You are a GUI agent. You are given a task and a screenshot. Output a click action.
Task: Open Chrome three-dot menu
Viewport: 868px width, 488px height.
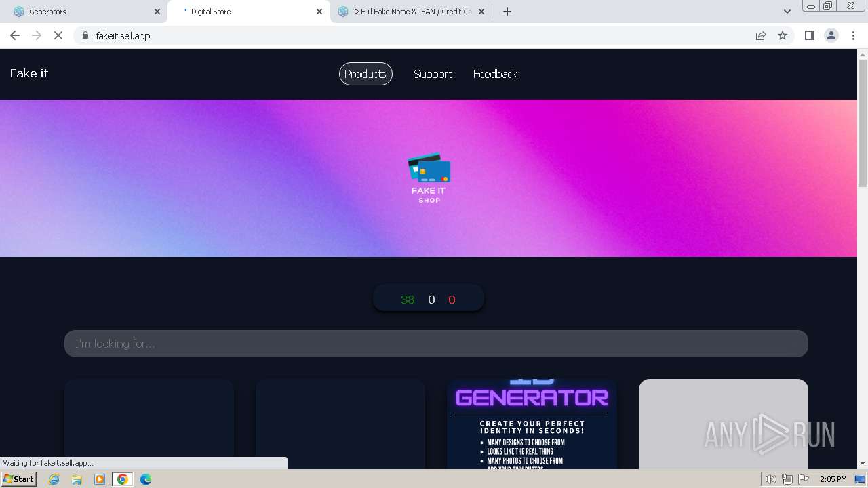[x=853, y=35]
